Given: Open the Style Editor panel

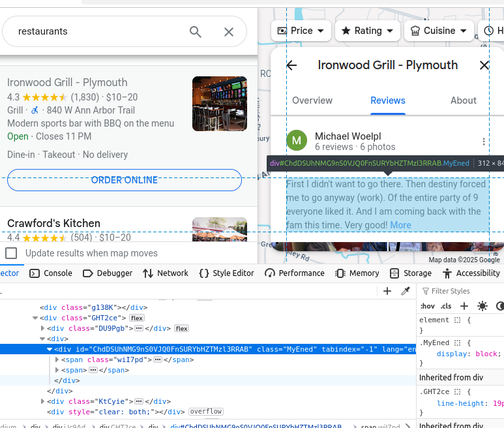Looking at the screenshot, I should (226, 273).
